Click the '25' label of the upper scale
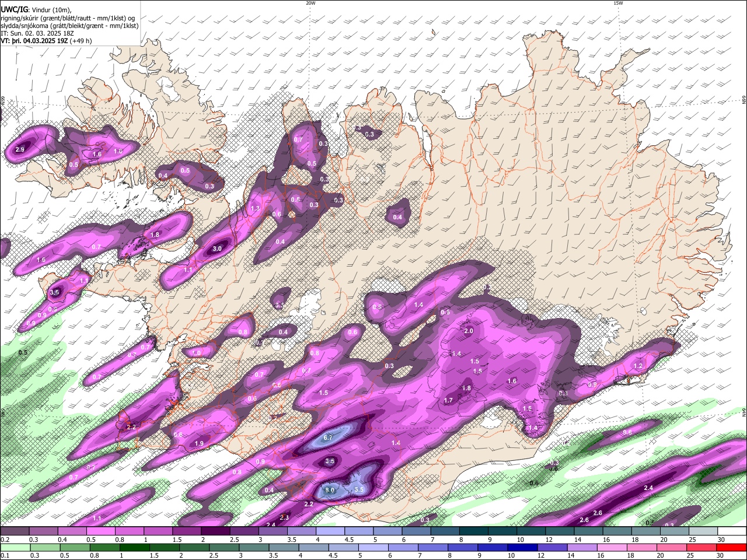The height and width of the screenshot is (560, 747). [692, 540]
